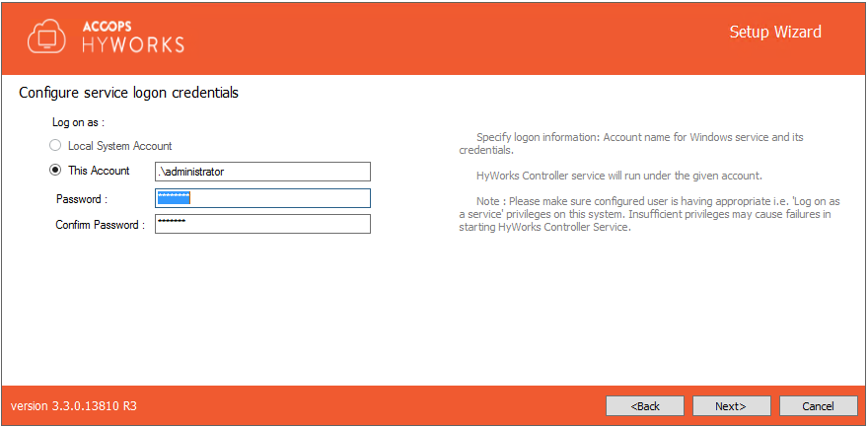Viewport: 868px width, 427px height.
Task: Click the Setup Wizard title text
Action: coord(774,32)
